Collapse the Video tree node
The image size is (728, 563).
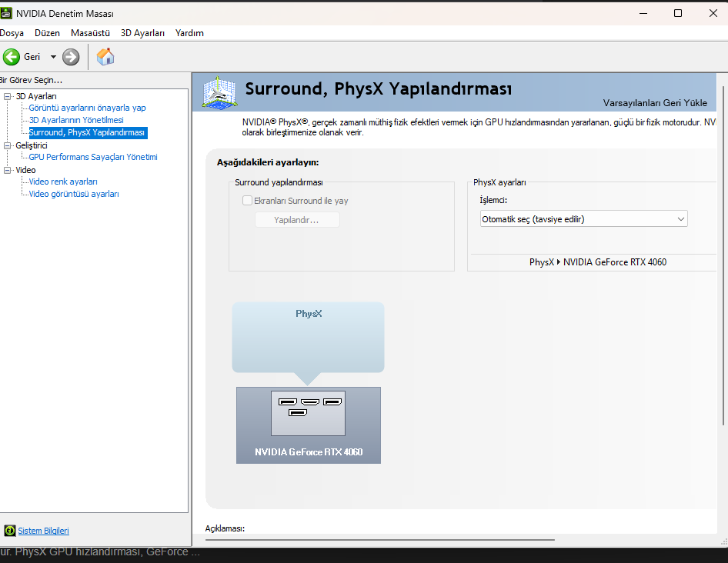tap(7, 170)
